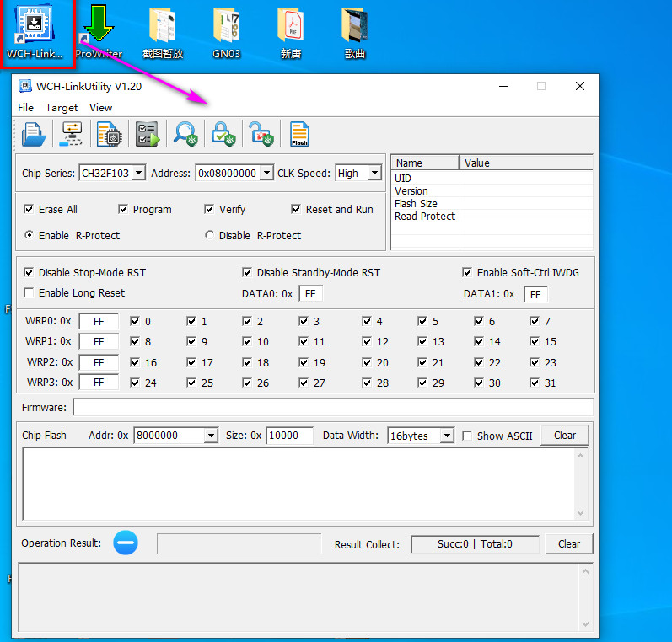Click the blue Operation Result status icon

(126, 543)
